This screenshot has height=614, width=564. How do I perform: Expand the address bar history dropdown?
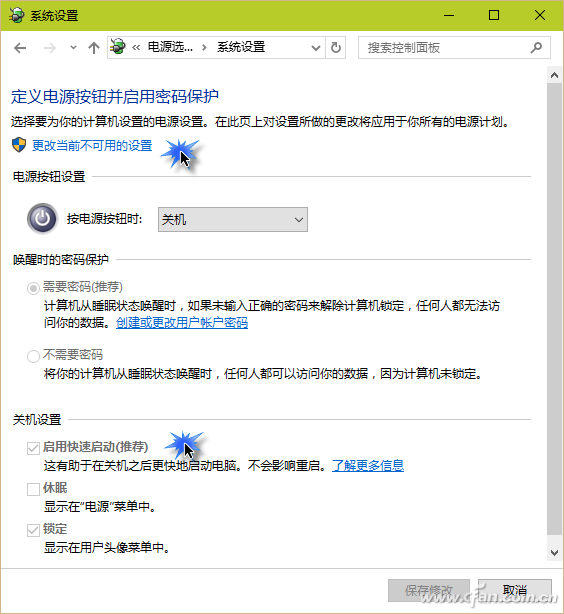316,48
